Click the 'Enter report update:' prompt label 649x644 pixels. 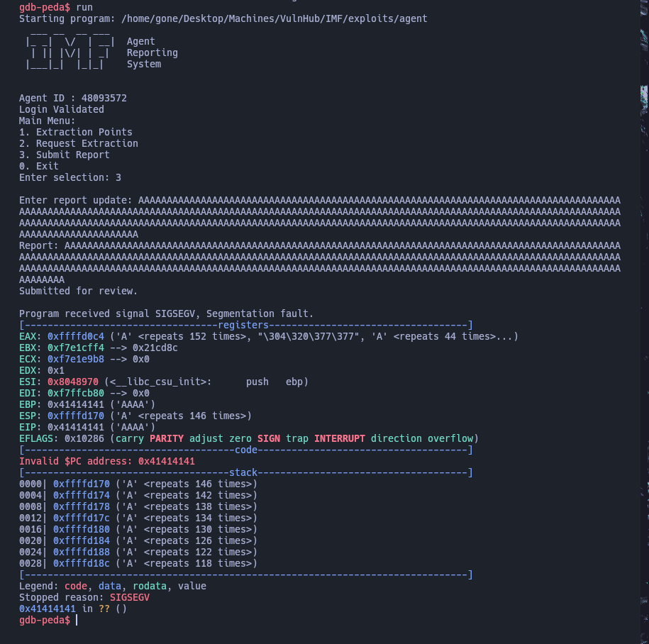76,200
